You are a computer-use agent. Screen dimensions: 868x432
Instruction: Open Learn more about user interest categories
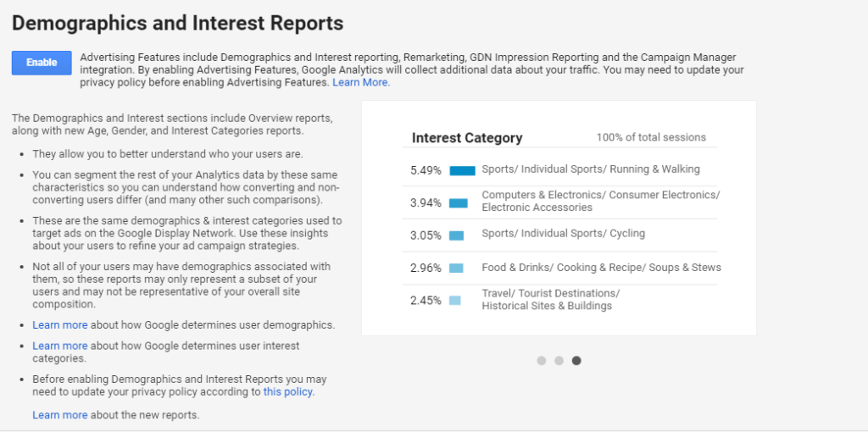pyautogui.click(x=59, y=346)
